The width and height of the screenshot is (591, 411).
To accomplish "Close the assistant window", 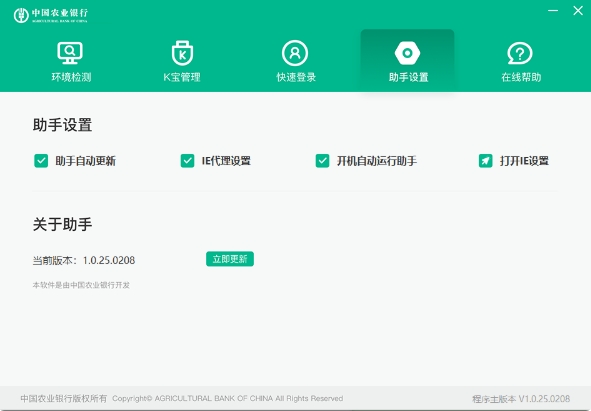I will tap(578, 11).
